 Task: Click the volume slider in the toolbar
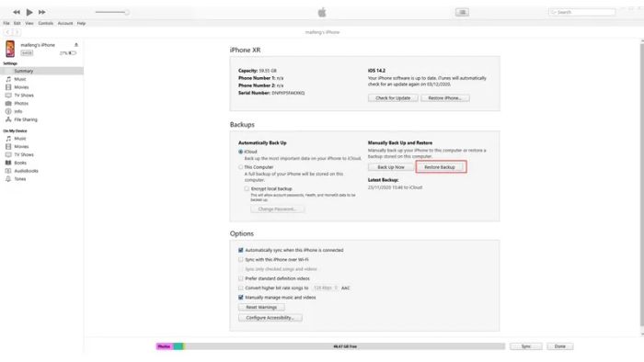pyautogui.click(x=111, y=12)
